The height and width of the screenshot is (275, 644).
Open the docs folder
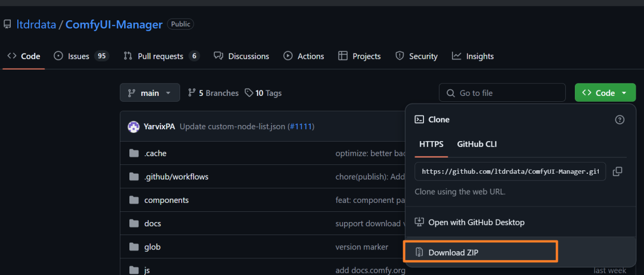click(x=153, y=224)
